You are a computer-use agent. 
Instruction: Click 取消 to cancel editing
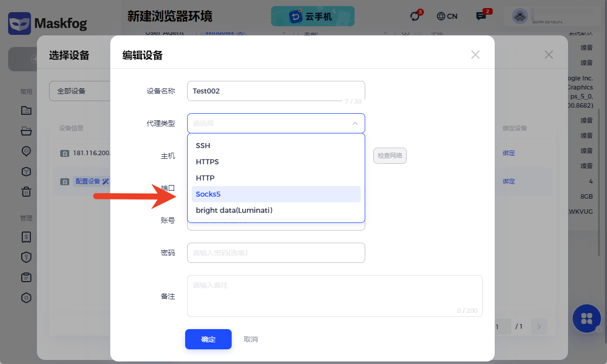[x=251, y=339]
